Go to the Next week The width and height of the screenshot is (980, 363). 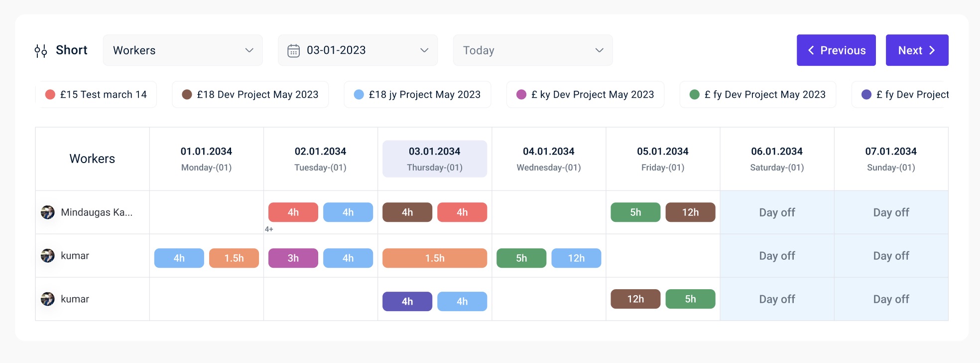point(917,50)
